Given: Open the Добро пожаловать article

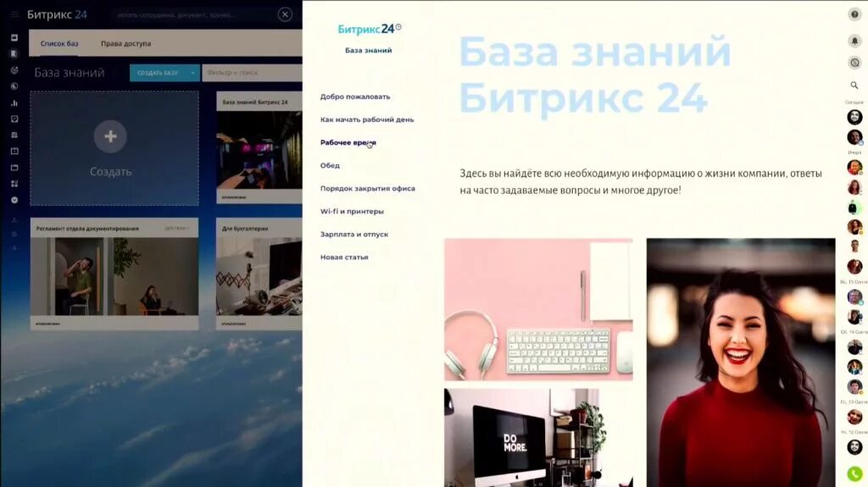Looking at the screenshot, I should [x=355, y=97].
